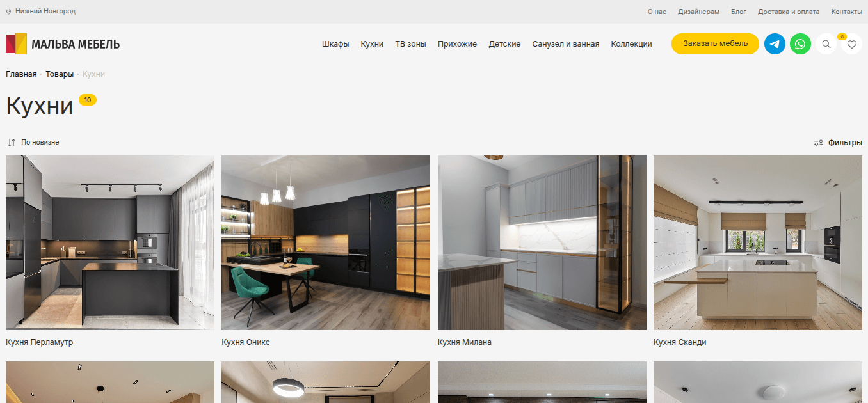Click the search magnifier icon
Image resolution: width=868 pixels, height=403 pixels.
click(826, 44)
